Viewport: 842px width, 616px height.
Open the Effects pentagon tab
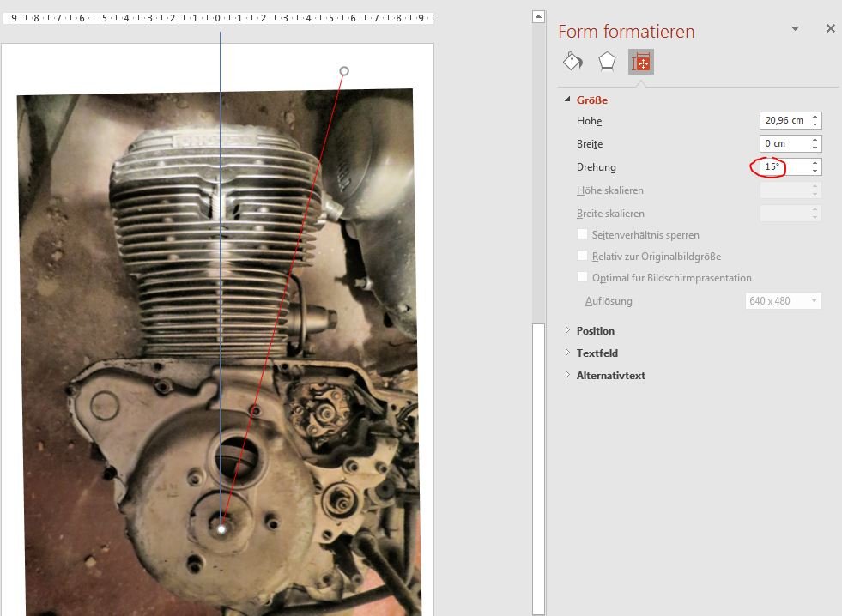coord(607,61)
